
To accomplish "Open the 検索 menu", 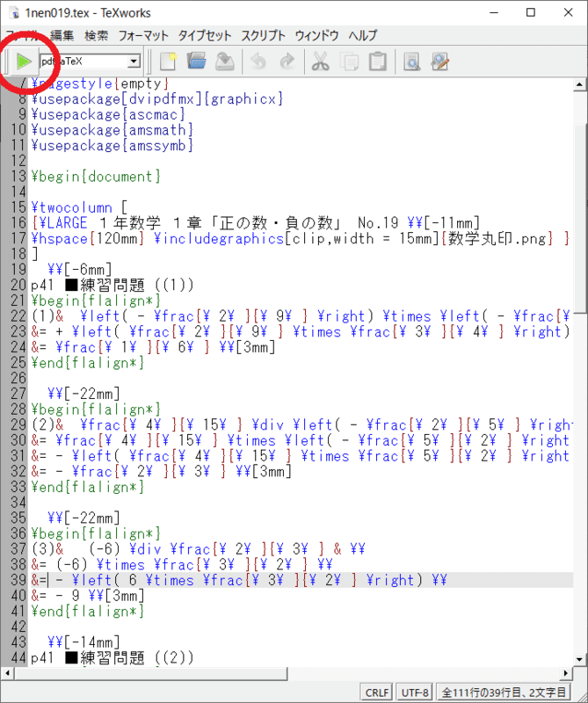I will pyautogui.click(x=96, y=35).
